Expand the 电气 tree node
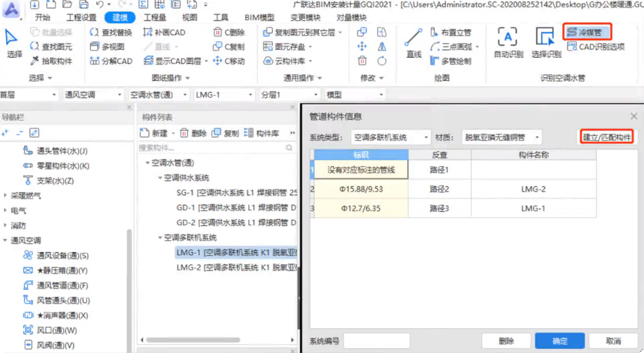This screenshot has height=353, width=644. [5, 211]
